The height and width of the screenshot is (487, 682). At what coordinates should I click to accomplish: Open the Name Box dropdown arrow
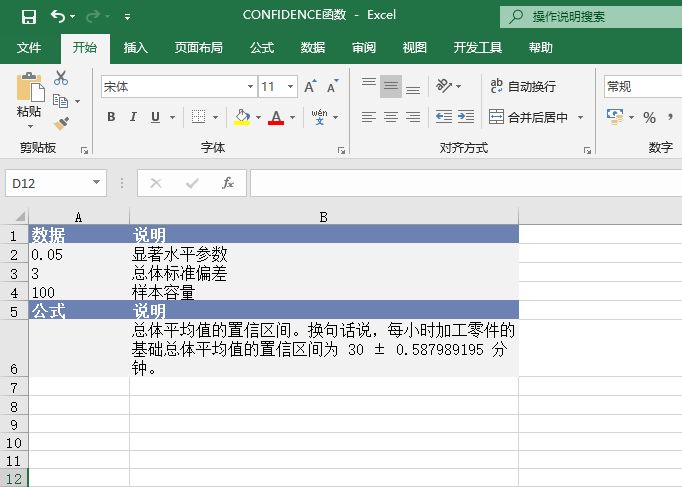click(x=97, y=183)
